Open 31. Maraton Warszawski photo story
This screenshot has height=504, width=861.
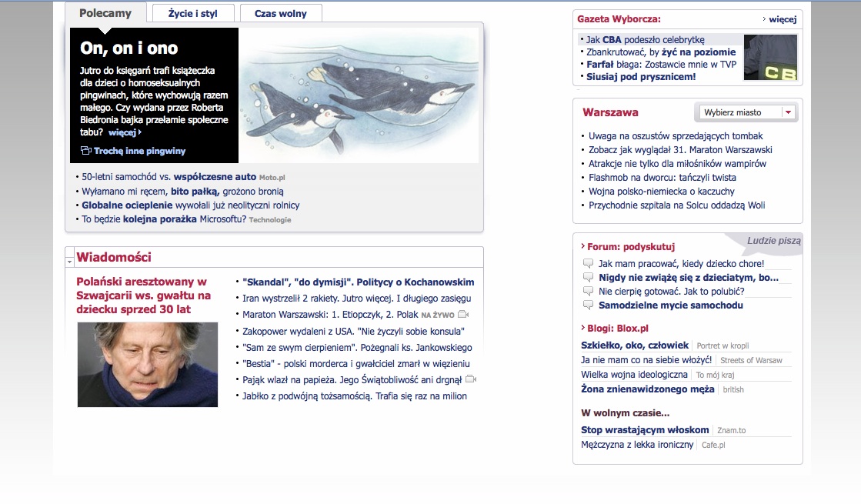pos(680,150)
